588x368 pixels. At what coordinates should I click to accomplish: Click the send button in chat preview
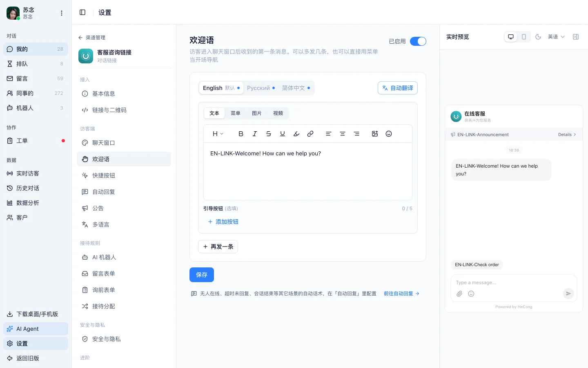(x=568, y=293)
